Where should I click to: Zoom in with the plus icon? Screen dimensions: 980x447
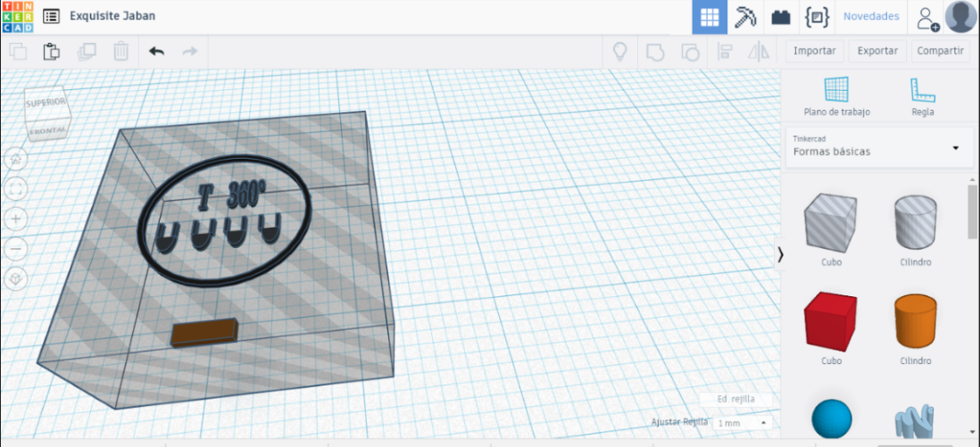click(x=16, y=219)
